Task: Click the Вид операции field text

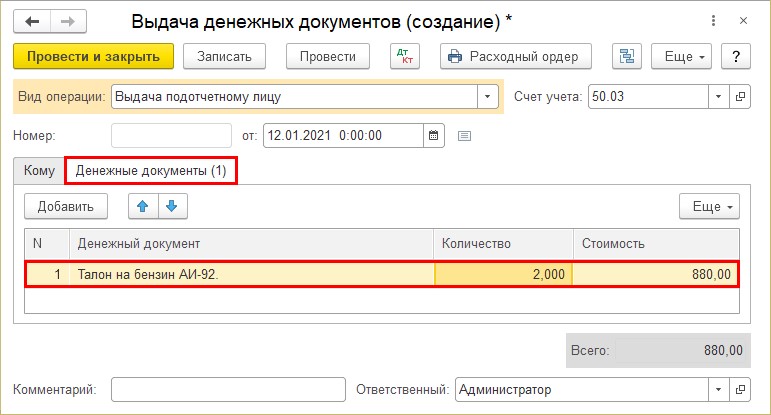Action: click(294, 96)
